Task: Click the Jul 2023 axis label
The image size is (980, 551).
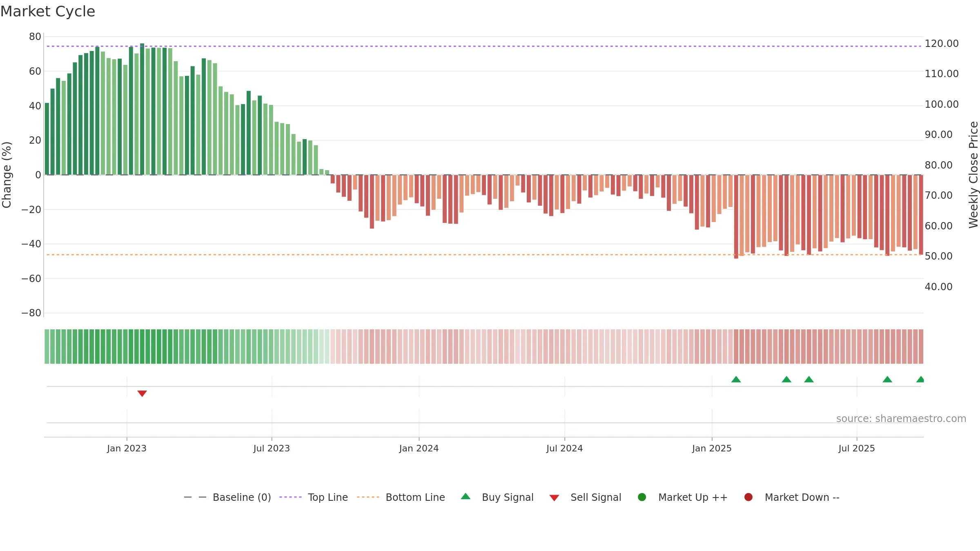Action: pyautogui.click(x=272, y=448)
